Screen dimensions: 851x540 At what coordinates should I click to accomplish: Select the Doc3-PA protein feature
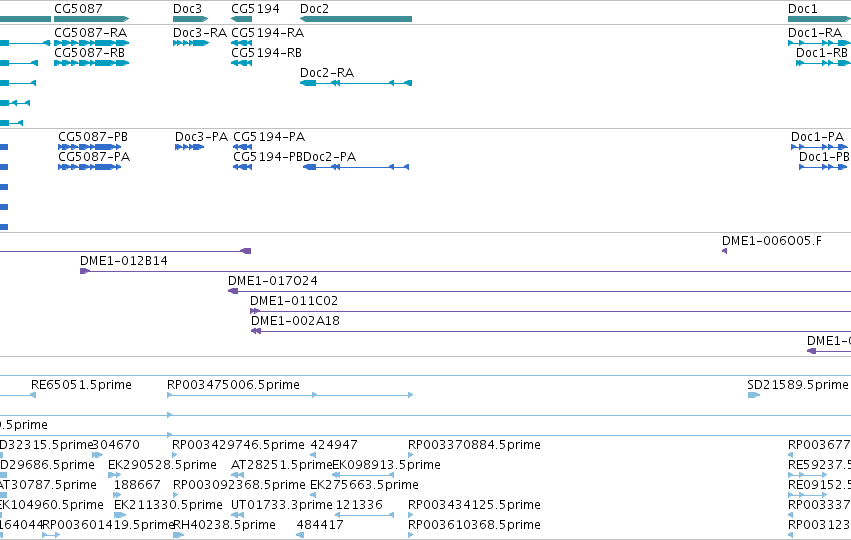tap(189, 147)
